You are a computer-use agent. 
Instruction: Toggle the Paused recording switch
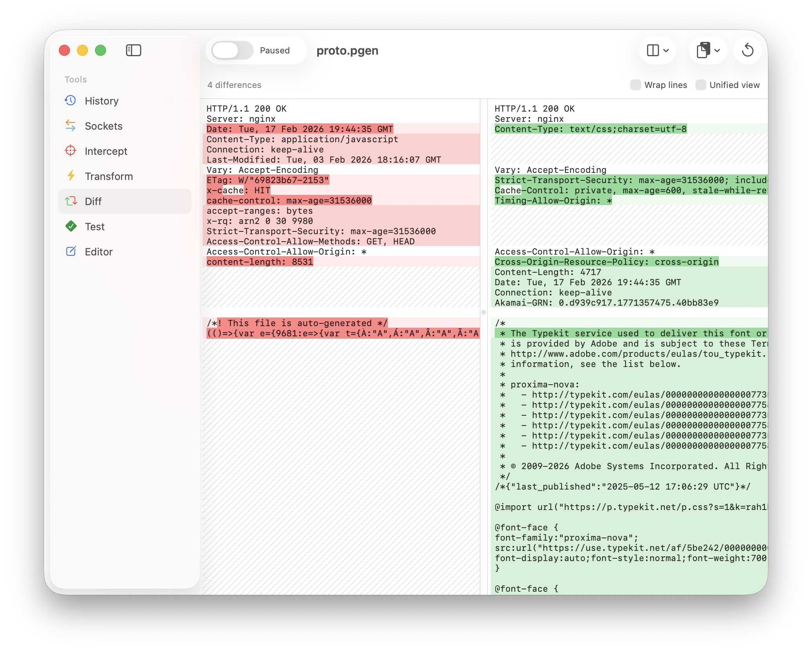[232, 50]
